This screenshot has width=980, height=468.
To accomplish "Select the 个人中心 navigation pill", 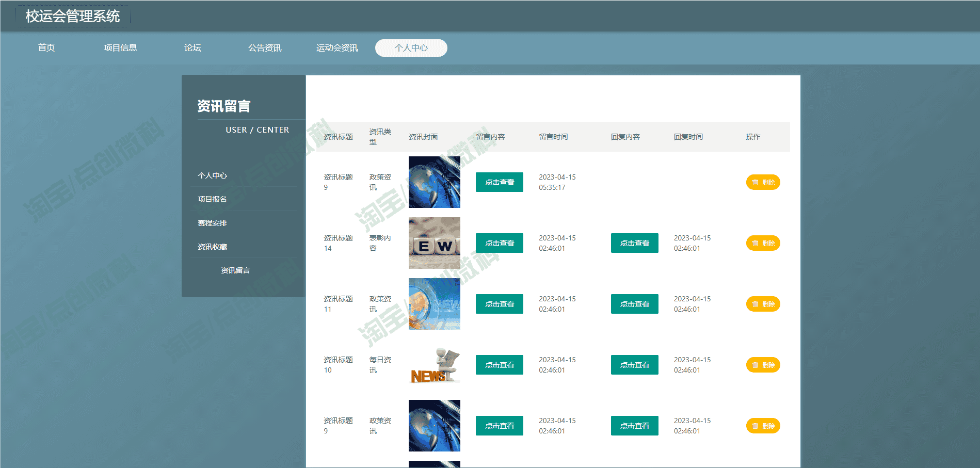I will click(x=411, y=48).
